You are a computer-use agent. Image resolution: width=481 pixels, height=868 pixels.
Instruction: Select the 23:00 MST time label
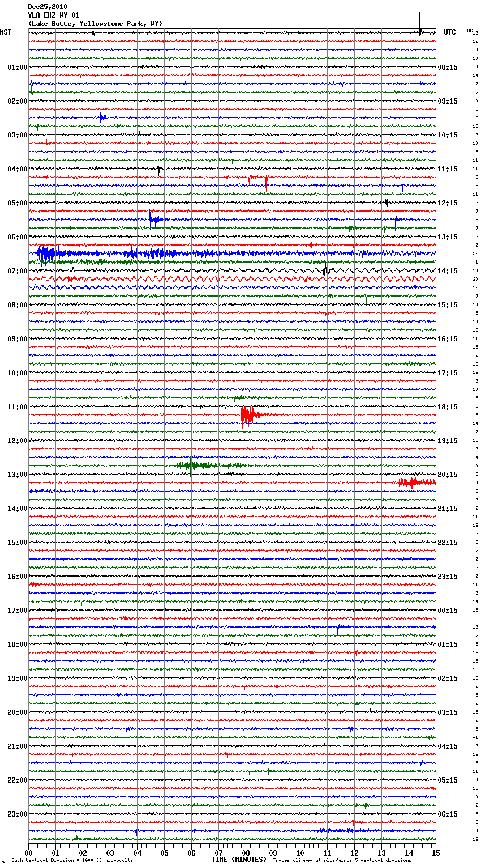point(18,814)
